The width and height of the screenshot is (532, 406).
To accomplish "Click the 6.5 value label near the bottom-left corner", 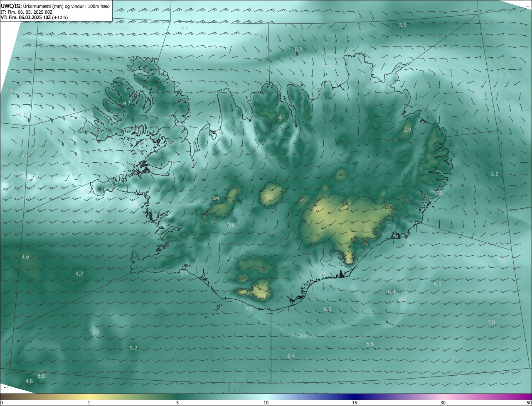I will tap(41, 376).
